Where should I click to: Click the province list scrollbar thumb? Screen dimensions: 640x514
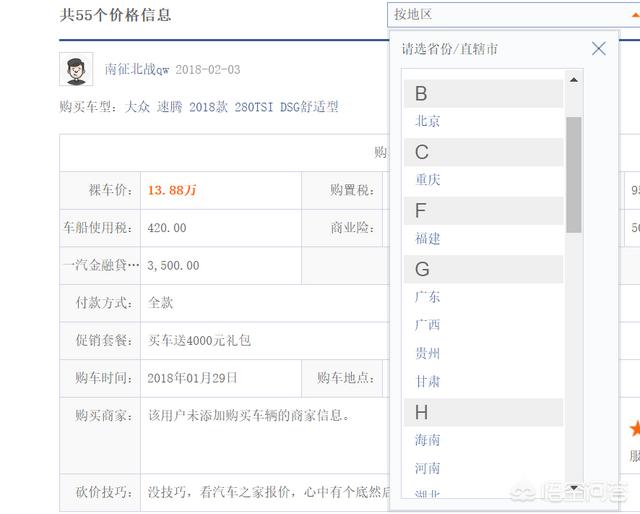point(574,174)
